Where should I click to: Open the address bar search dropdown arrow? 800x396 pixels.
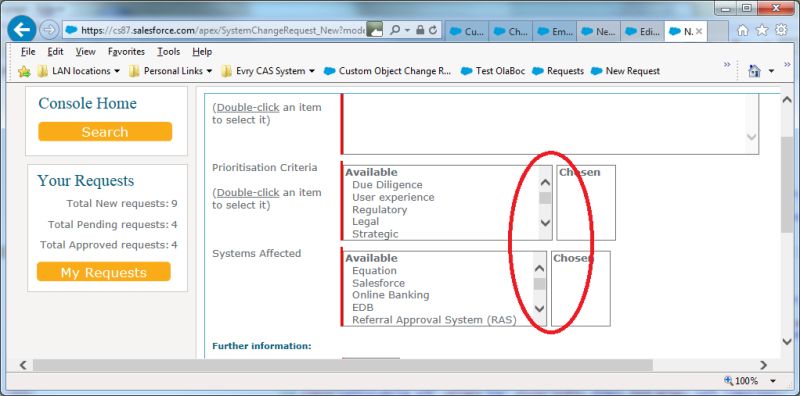coord(407,31)
